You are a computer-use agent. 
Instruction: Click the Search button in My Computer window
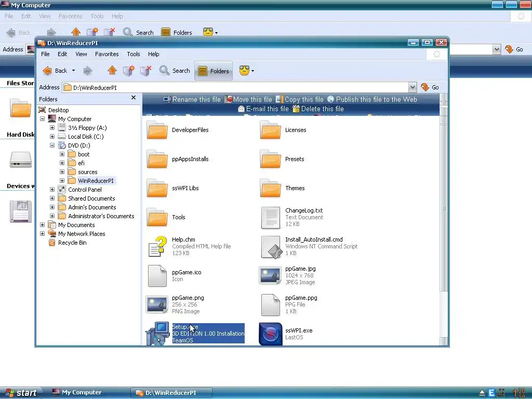pos(138,33)
